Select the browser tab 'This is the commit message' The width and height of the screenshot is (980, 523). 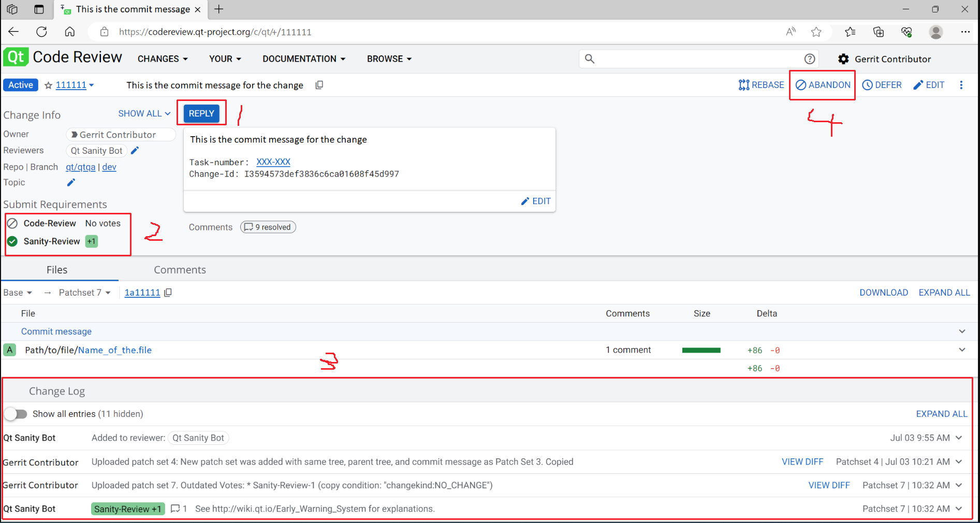pos(130,9)
